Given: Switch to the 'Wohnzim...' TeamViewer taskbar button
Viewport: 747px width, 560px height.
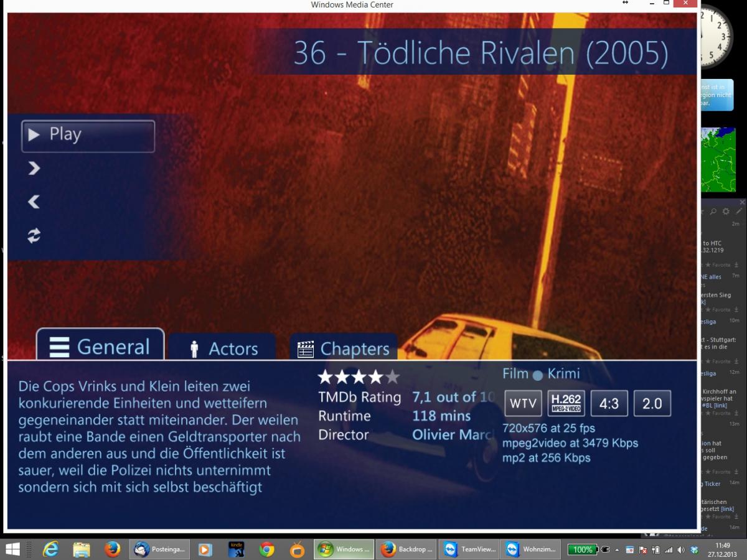Looking at the screenshot, I should 530,549.
